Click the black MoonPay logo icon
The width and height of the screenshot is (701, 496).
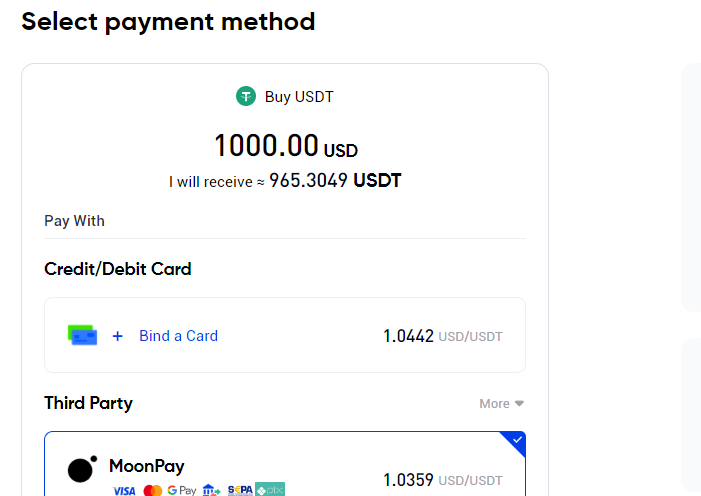[x=82, y=469]
